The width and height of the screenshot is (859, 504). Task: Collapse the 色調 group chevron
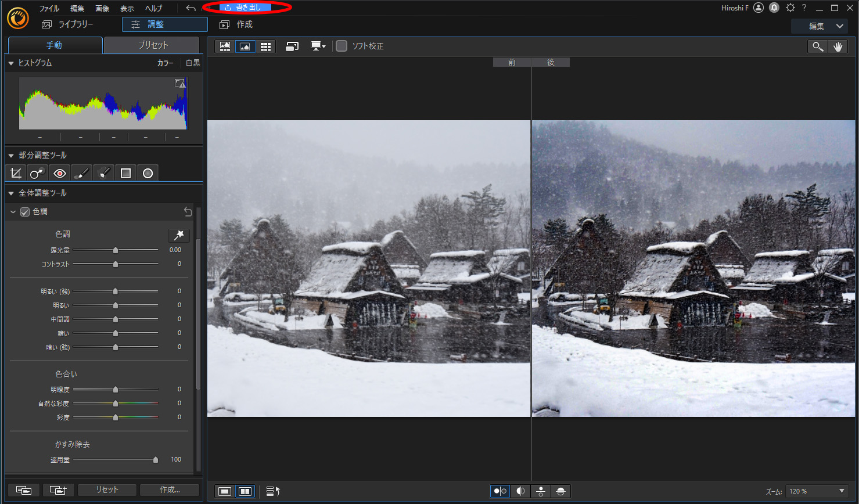pos(13,212)
